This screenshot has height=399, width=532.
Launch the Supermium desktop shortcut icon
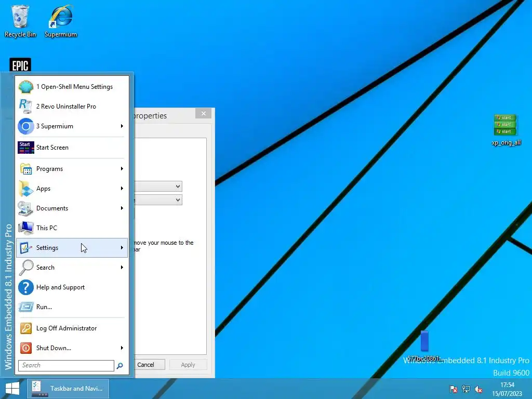(61, 21)
